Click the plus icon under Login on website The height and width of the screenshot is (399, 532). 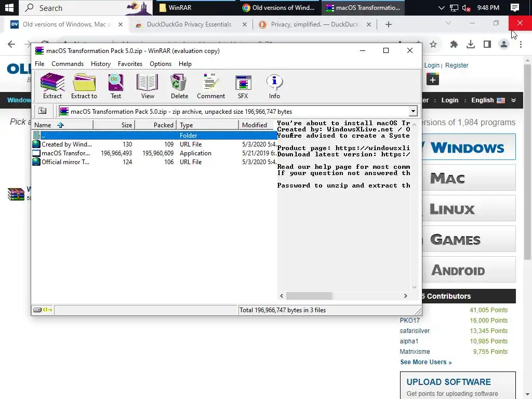pyautogui.click(x=433, y=79)
